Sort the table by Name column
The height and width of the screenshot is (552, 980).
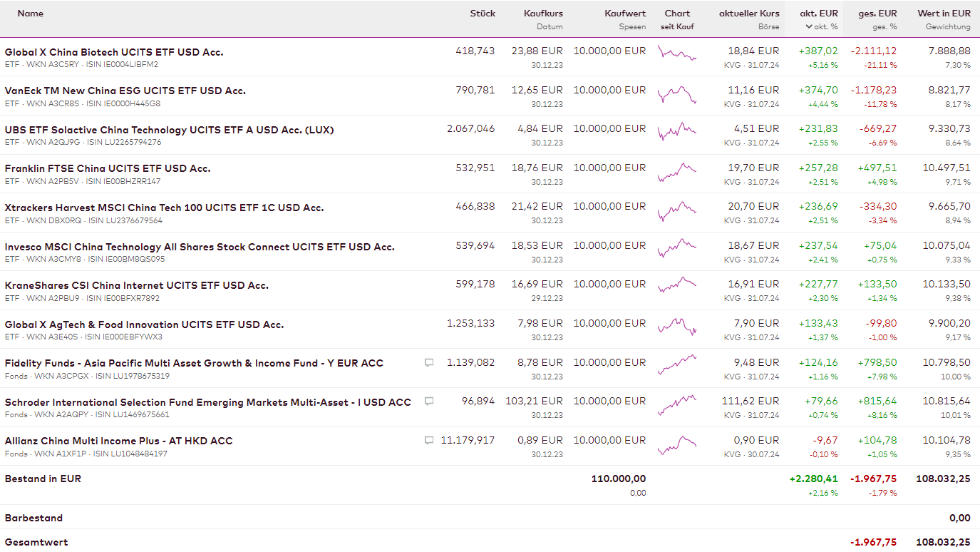click(x=31, y=13)
